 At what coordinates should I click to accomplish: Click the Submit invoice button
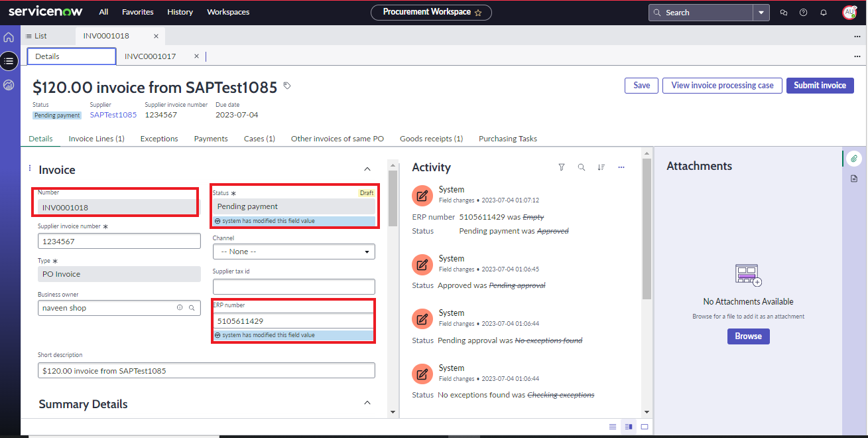(x=820, y=85)
